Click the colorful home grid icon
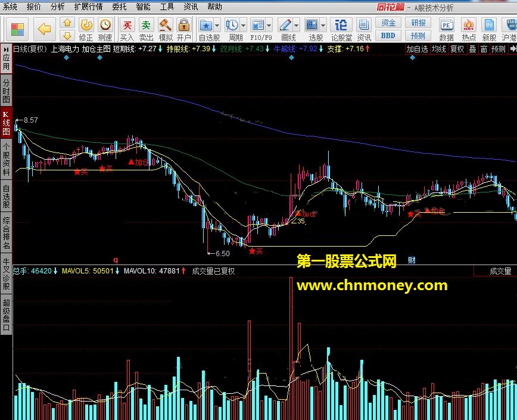The width and height of the screenshot is (517, 420). tap(17, 29)
